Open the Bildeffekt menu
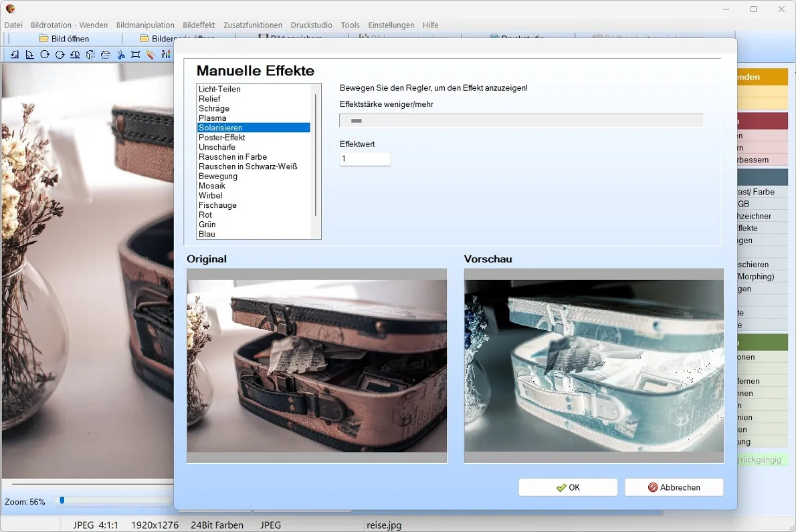 point(199,25)
